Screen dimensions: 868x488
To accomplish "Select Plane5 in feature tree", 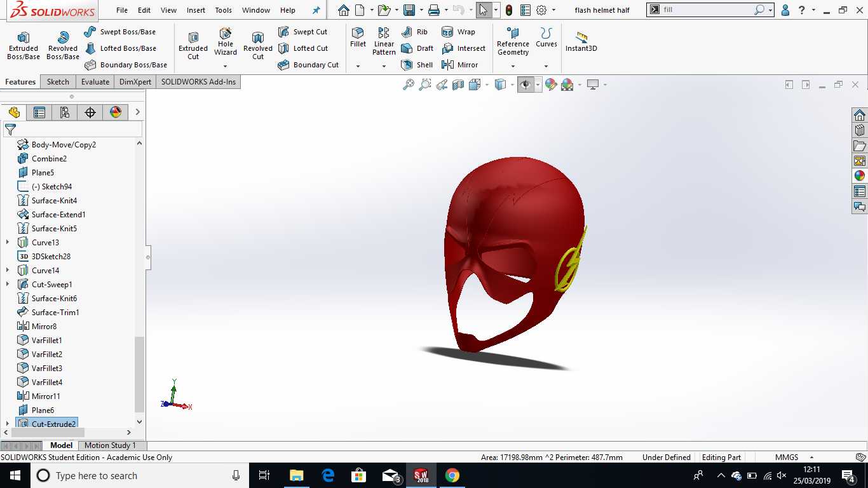I will (36, 172).
